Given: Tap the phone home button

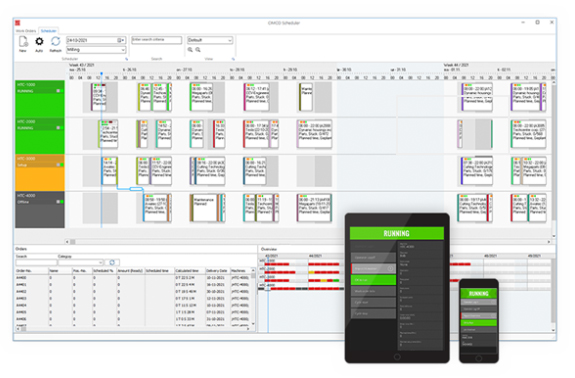Looking at the screenshot, I should (479, 359).
